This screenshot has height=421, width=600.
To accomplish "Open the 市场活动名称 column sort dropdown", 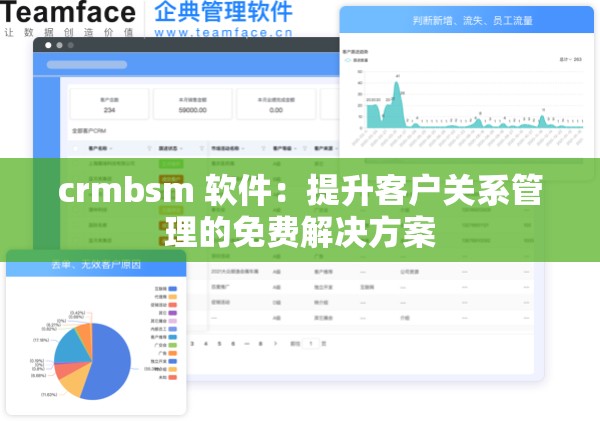I will (x=242, y=148).
